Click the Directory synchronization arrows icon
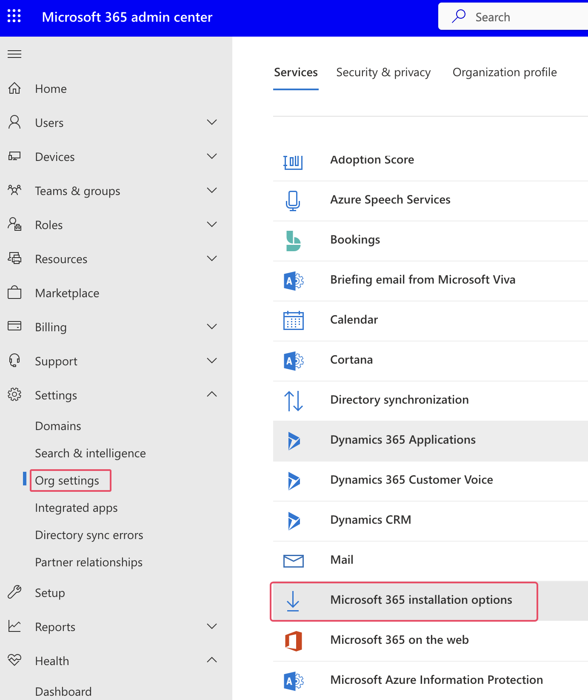This screenshot has width=588, height=700. click(x=293, y=401)
